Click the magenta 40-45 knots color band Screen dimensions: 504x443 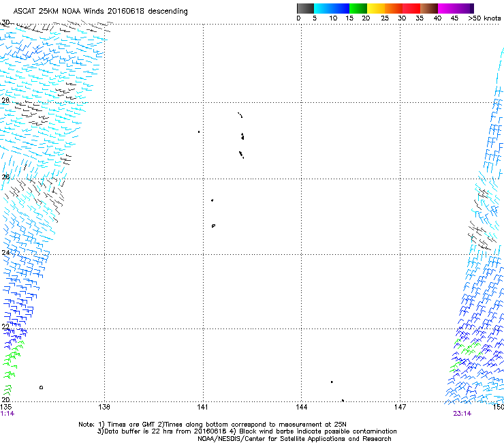tap(447, 8)
